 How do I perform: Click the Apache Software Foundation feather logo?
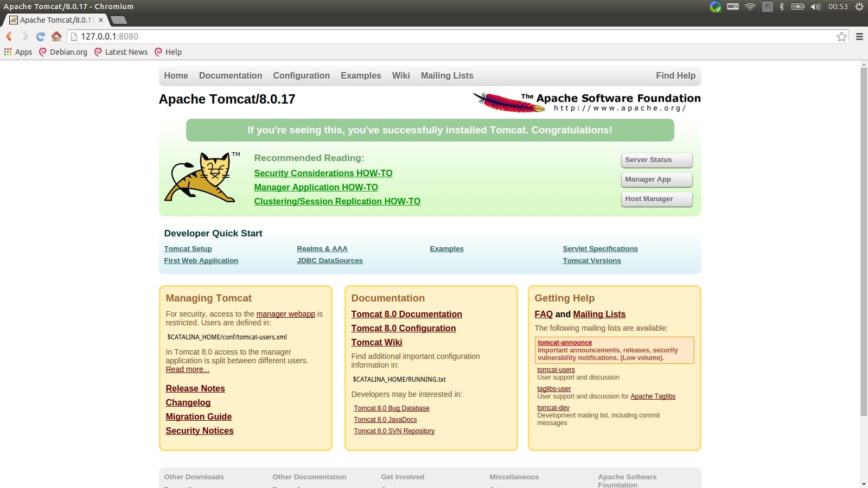point(586,101)
